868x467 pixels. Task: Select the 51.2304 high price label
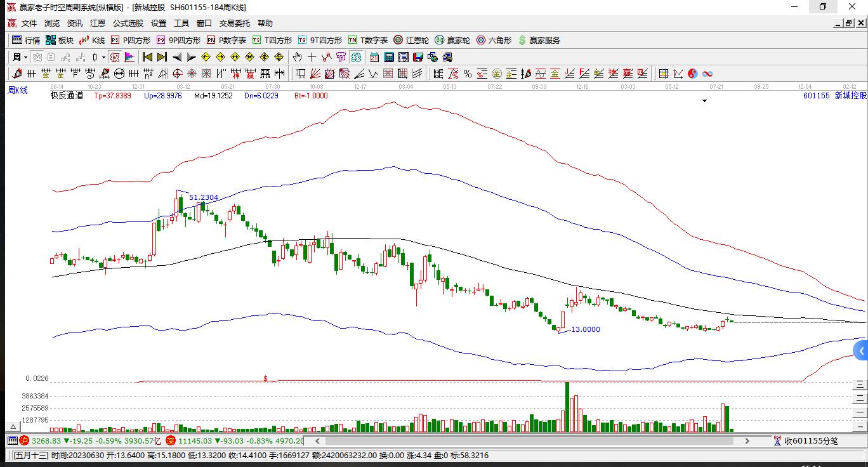click(204, 197)
